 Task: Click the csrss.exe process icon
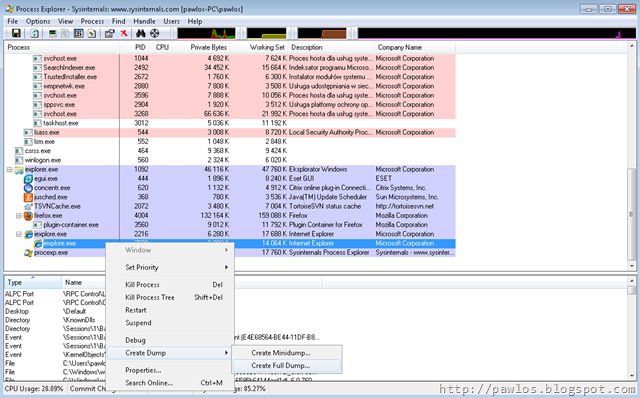click(19, 151)
